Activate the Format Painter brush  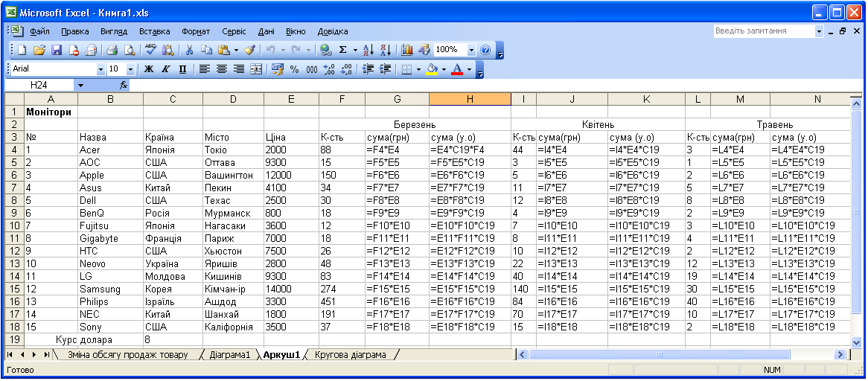(x=249, y=51)
